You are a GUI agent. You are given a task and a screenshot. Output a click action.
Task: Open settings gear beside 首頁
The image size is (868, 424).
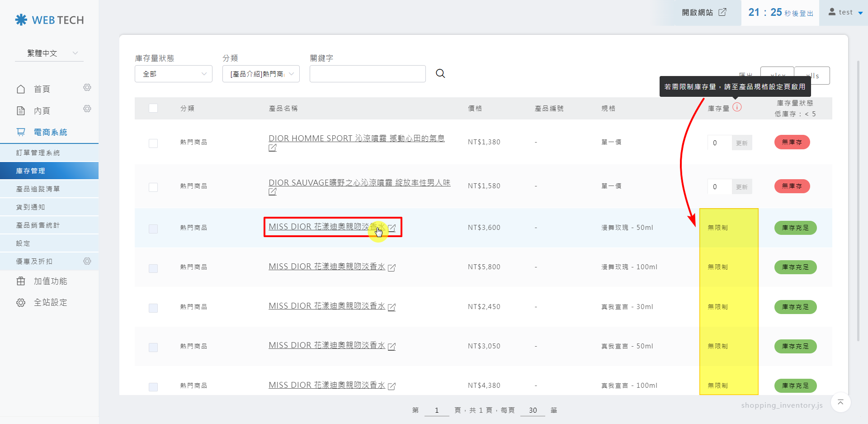pyautogui.click(x=87, y=87)
